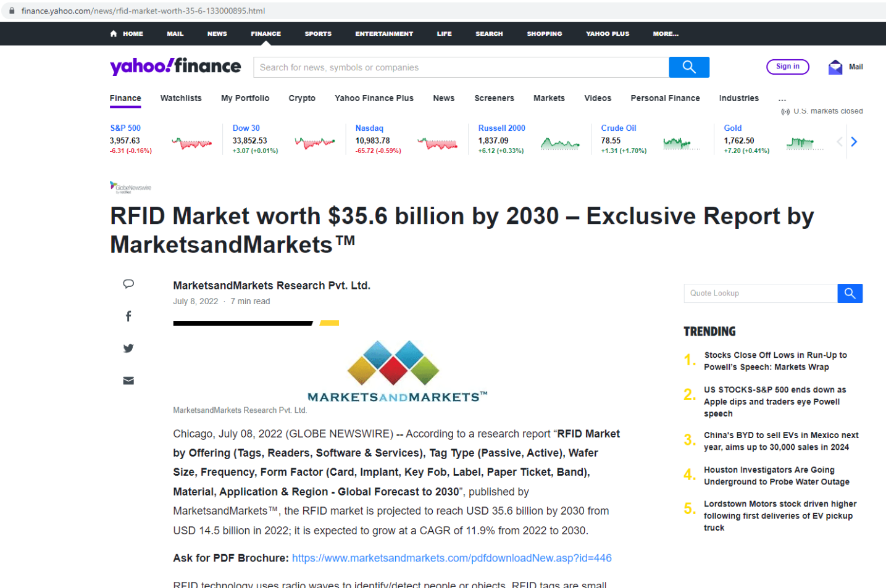View the Crude Oil quote link
This screenshot has width=886, height=588.
tap(618, 128)
